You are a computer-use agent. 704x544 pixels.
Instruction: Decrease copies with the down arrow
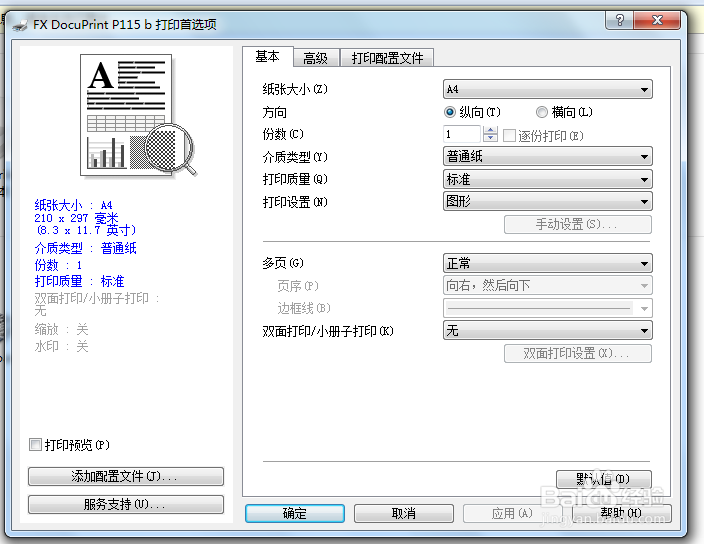coord(490,138)
